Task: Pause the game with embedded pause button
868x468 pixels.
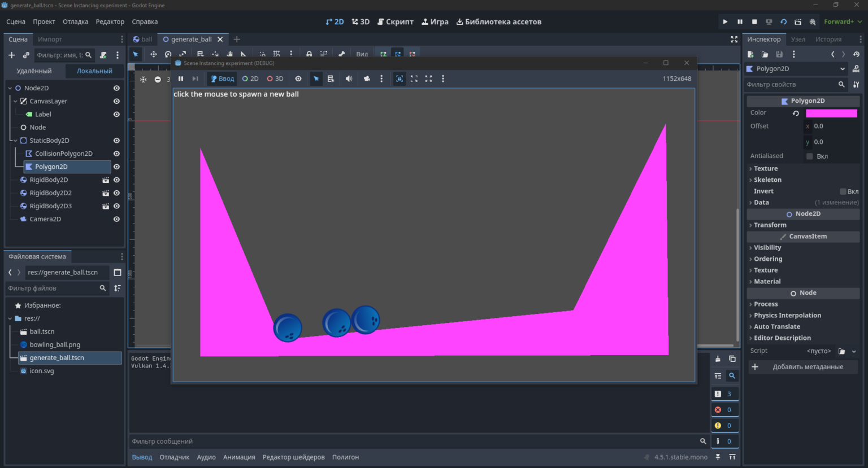Action: 181,78
